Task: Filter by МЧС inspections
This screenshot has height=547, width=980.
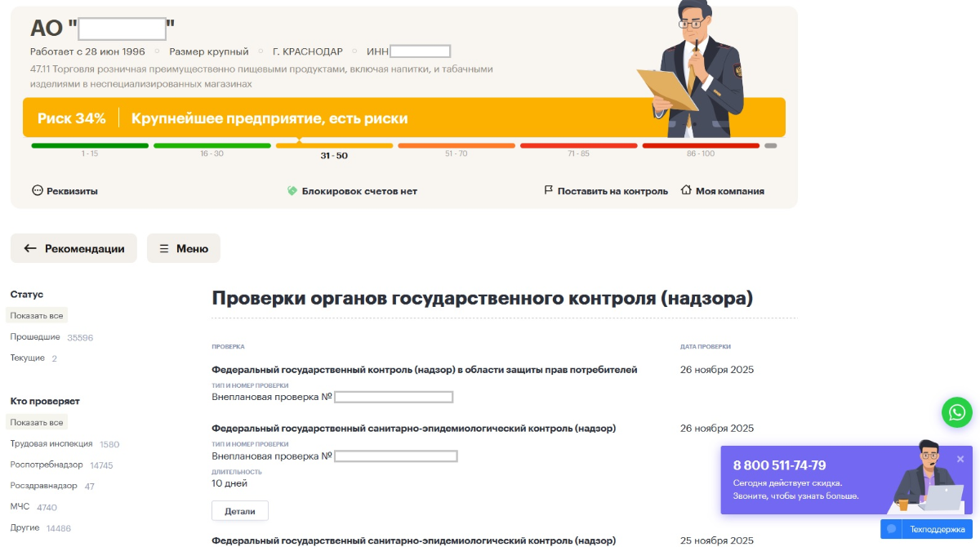Action: tap(20, 507)
